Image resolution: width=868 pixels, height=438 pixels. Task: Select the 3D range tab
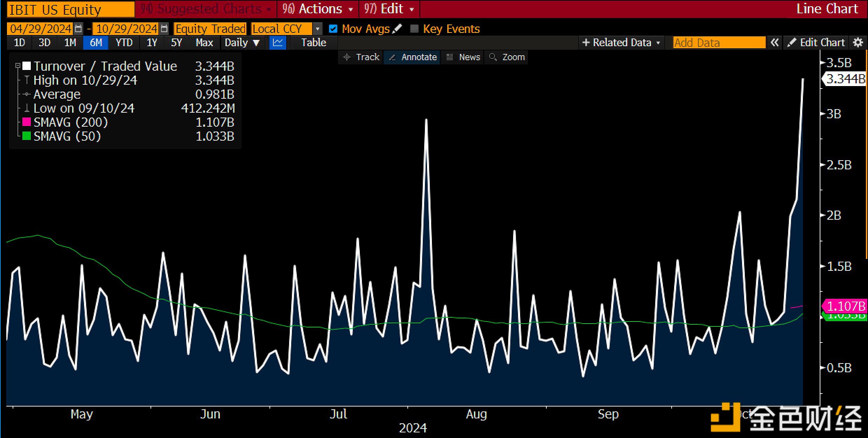click(x=44, y=43)
